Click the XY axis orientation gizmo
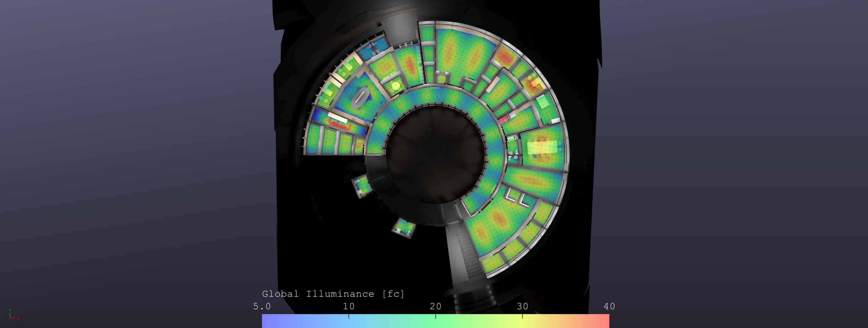Viewport: 868px width, 328px height. (14, 314)
